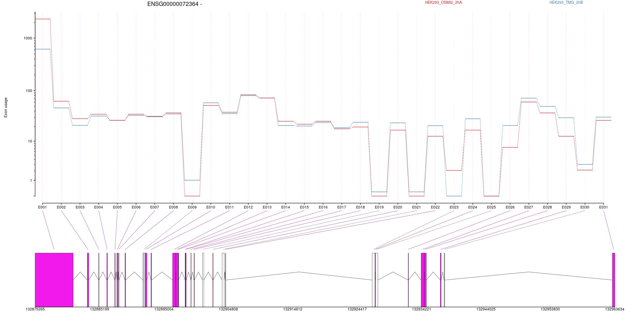Click the red line segment above E029
This screenshot has height=322, width=644.
pos(566,136)
